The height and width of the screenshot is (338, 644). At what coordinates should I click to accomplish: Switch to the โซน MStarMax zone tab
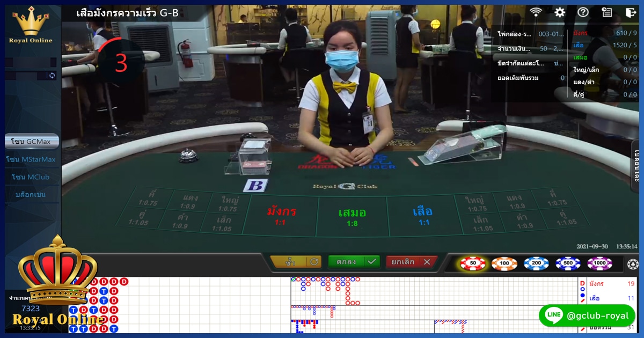(31, 159)
